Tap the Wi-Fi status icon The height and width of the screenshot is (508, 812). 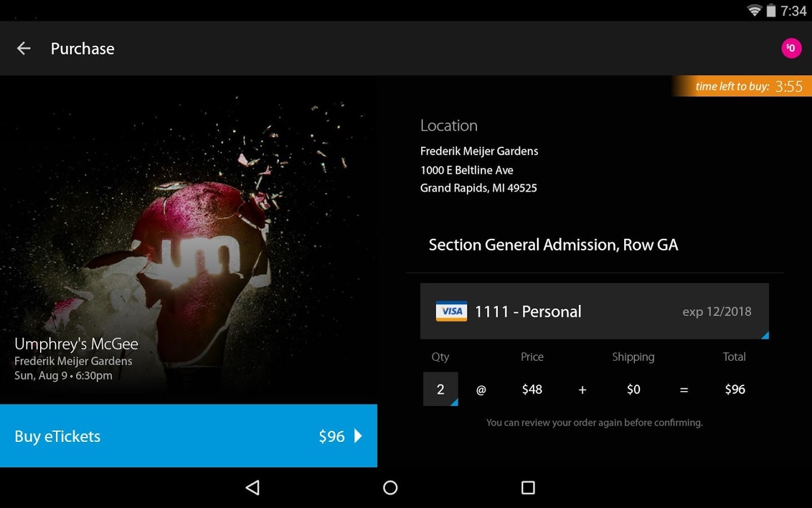tap(754, 11)
